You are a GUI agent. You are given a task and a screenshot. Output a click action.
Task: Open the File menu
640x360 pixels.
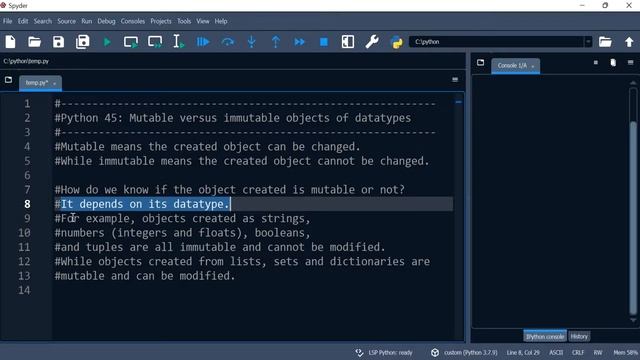[8, 21]
